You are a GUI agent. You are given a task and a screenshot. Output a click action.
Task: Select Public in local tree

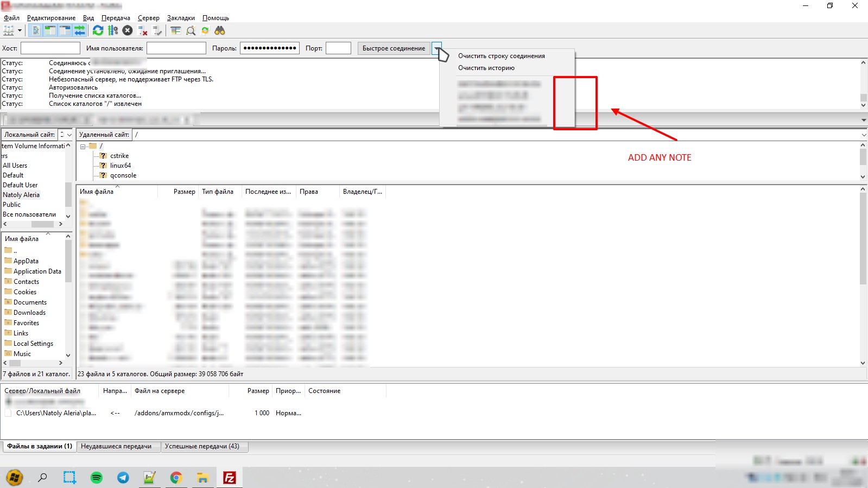coord(11,205)
